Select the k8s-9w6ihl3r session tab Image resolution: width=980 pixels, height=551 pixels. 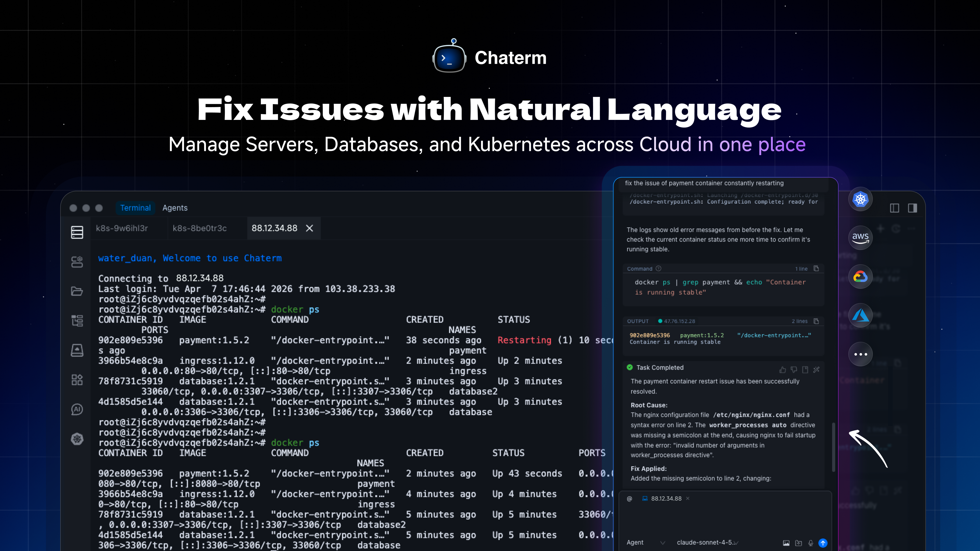[122, 228]
